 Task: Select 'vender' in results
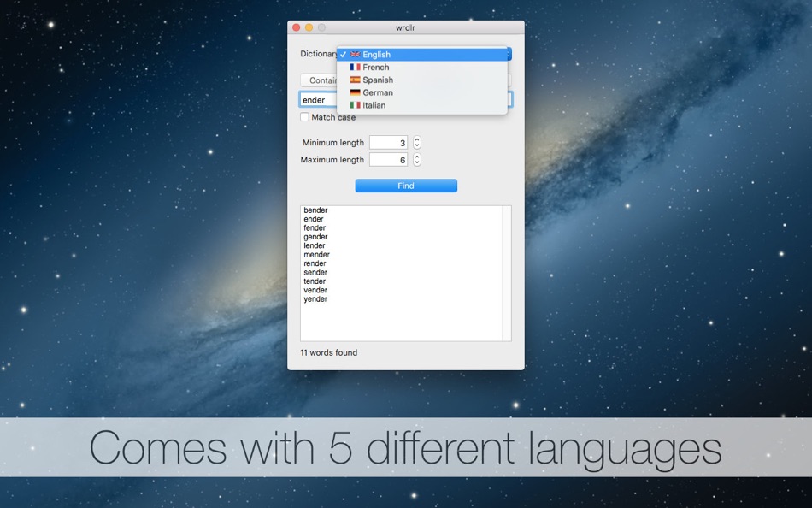(315, 290)
